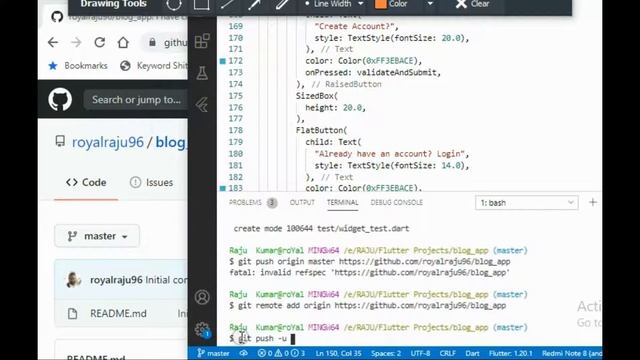Click Spaces: 2 indentation setting

pos(386,353)
